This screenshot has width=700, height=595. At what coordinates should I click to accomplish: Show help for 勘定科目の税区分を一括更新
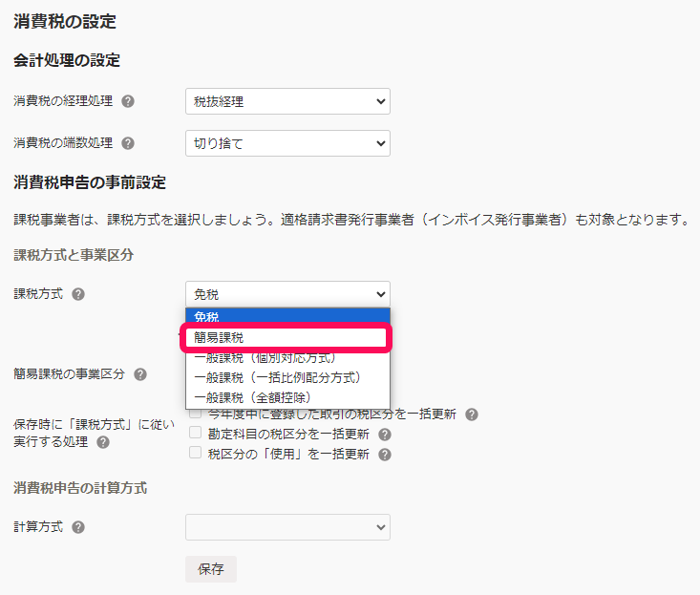click(384, 435)
